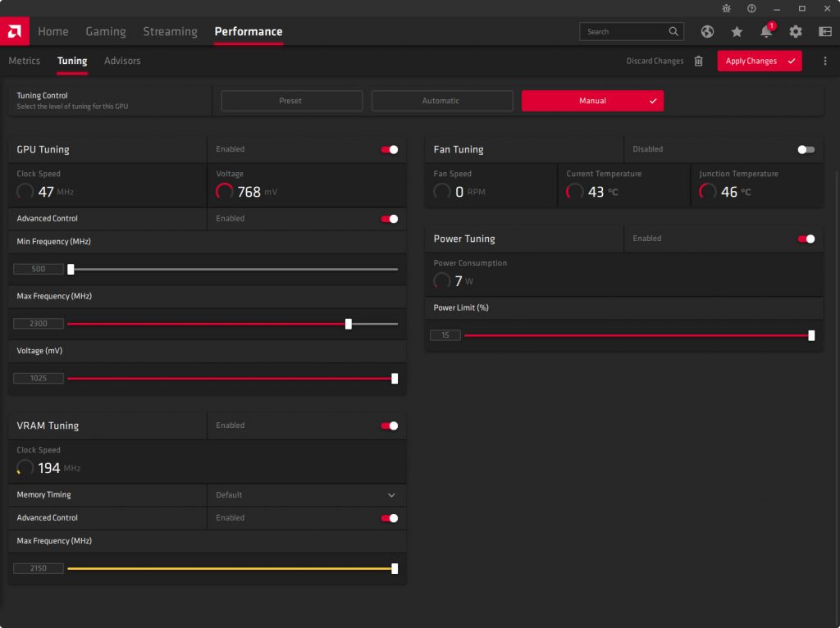Click the Discard Changes trash icon
840x628 pixels.
point(699,61)
